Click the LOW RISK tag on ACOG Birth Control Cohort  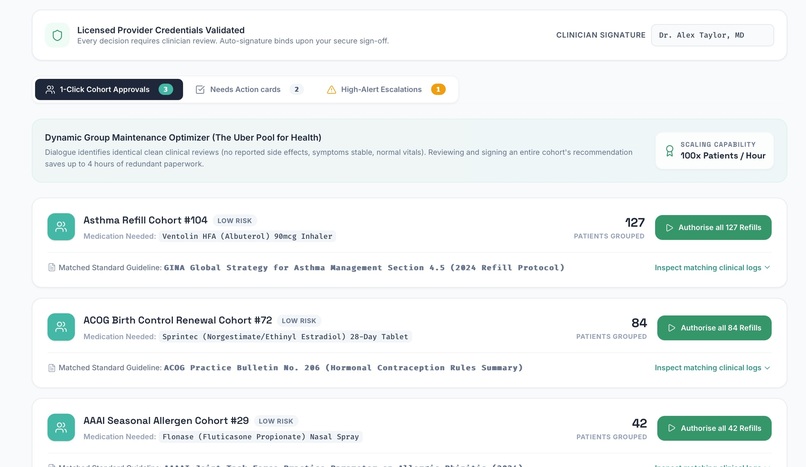[x=299, y=321]
